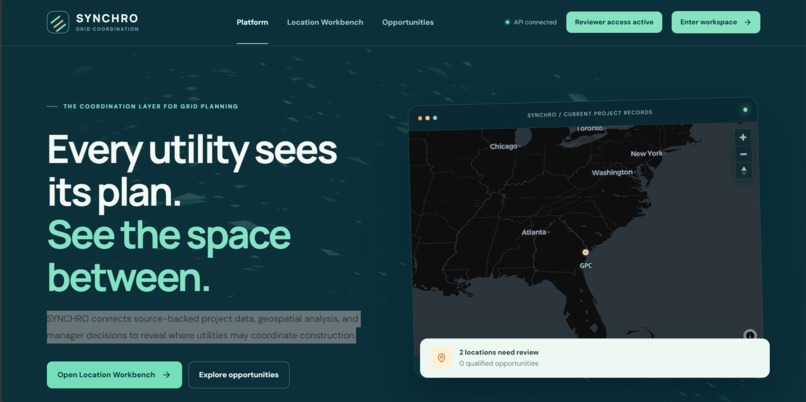Viewport: 806px width, 402px height.
Task: Click the arrow icon in Enter workspace
Action: (x=747, y=22)
